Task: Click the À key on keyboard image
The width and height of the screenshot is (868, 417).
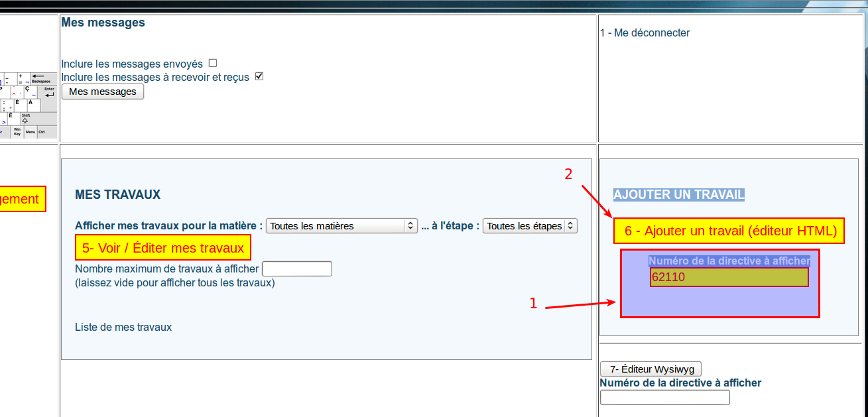Action: coord(32,105)
